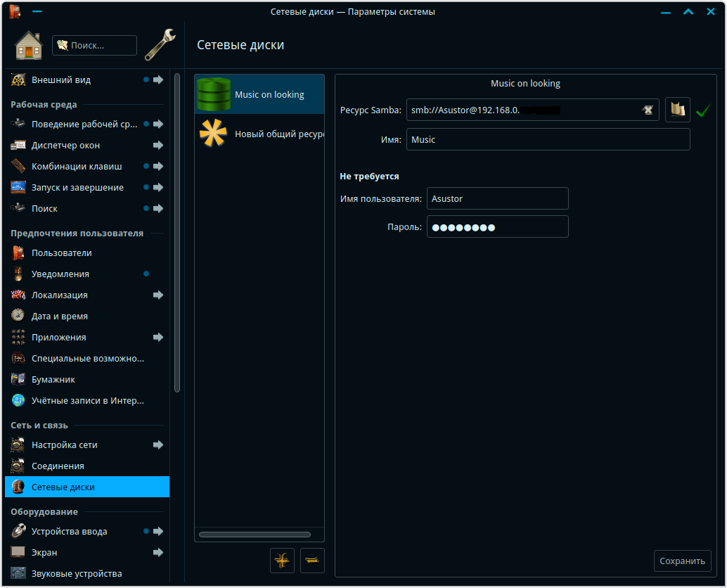Click the wrench configure icon

pyautogui.click(x=160, y=46)
